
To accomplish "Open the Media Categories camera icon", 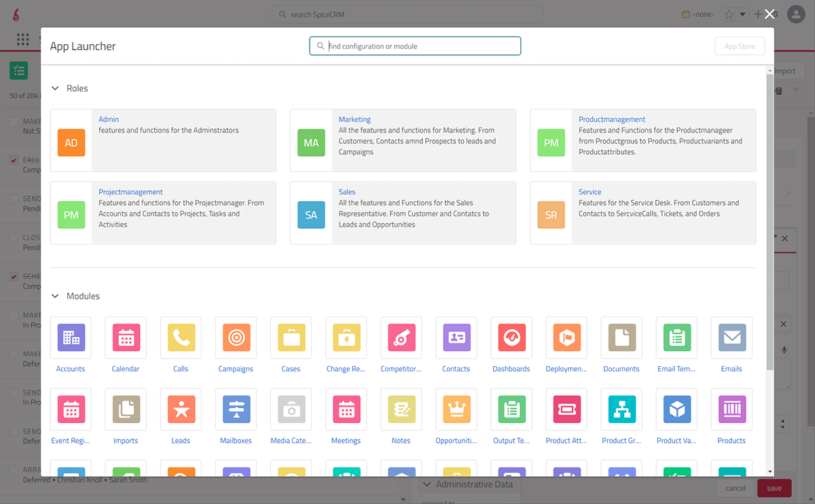I will click(x=291, y=409).
